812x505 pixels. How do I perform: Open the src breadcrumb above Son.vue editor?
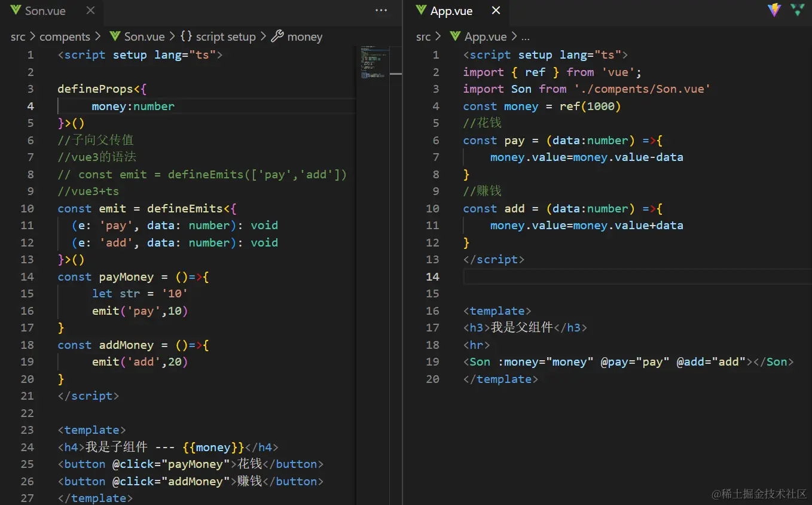point(18,36)
